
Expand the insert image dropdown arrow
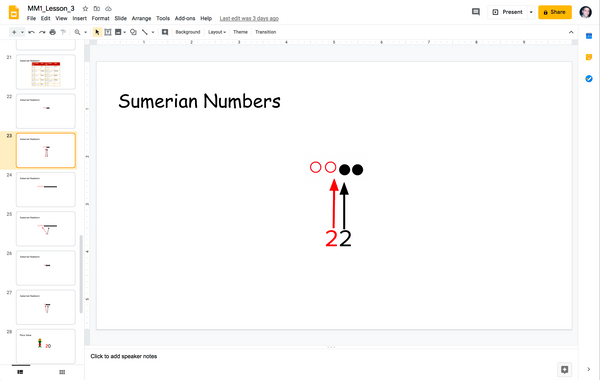tap(124, 32)
